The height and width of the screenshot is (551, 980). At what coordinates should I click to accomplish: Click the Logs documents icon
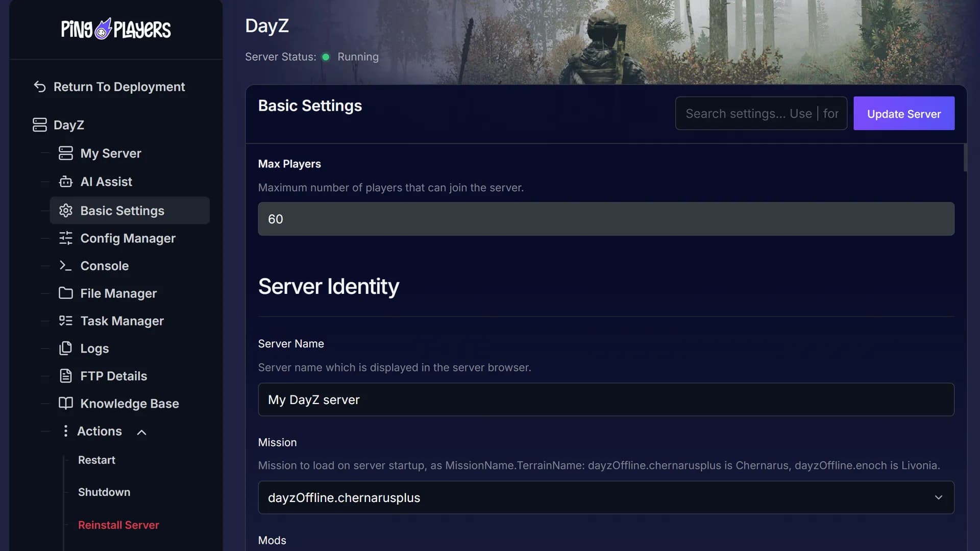pos(66,348)
